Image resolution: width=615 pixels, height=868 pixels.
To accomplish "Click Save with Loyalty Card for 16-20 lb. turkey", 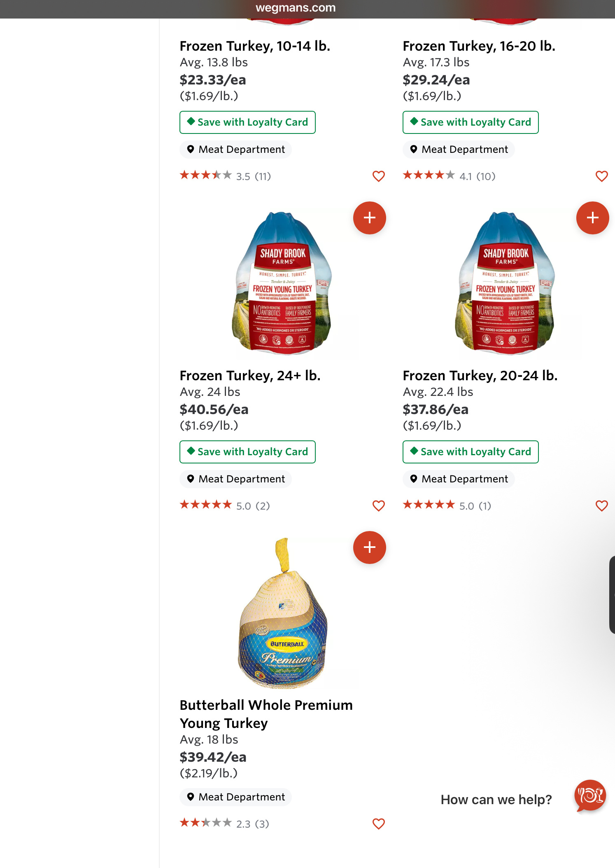I will point(471,122).
